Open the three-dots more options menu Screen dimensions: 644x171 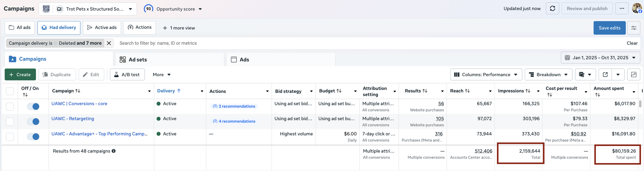point(622,9)
